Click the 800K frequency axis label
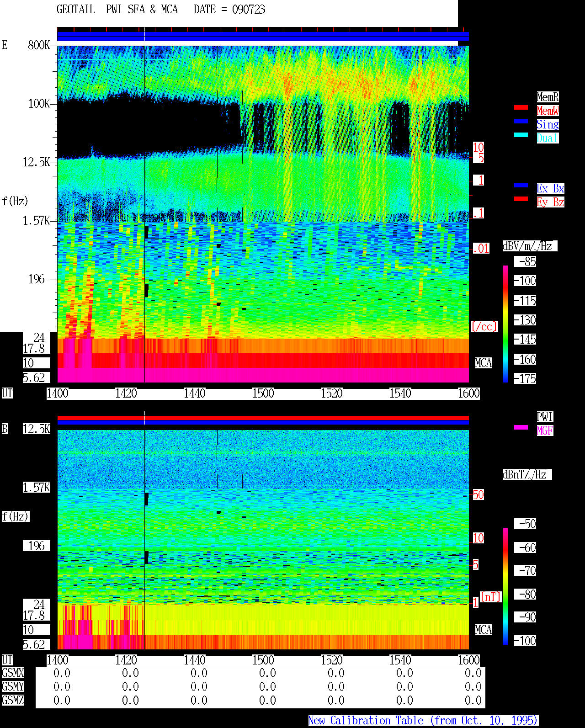Screen dimensions: 585x728 [39, 45]
